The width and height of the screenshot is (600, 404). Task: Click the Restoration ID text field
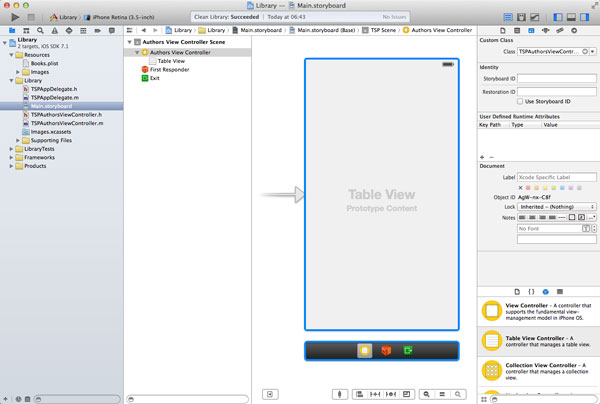(x=556, y=92)
